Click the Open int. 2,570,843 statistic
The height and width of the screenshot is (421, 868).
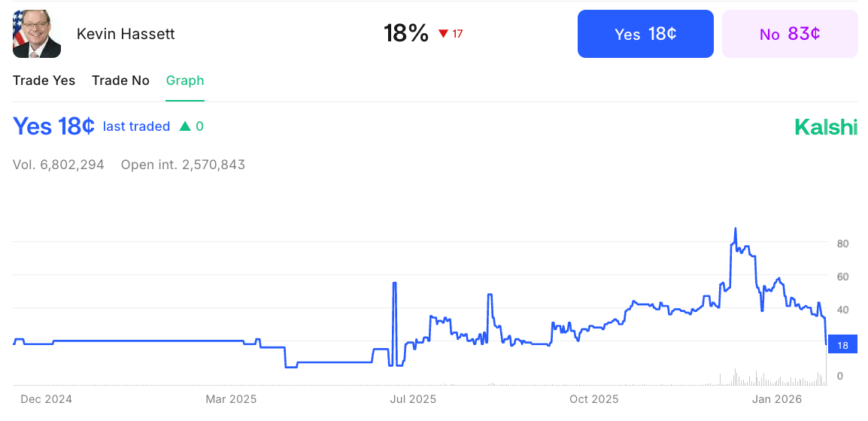pyautogui.click(x=183, y=165)
